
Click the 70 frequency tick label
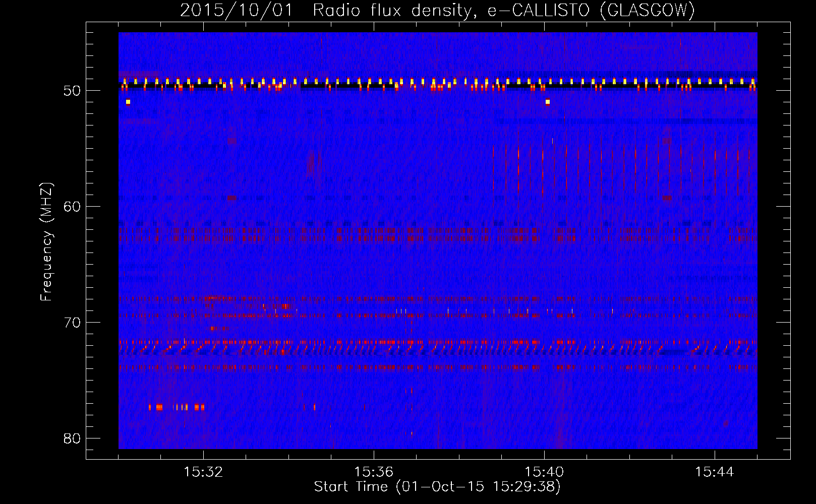73,323
